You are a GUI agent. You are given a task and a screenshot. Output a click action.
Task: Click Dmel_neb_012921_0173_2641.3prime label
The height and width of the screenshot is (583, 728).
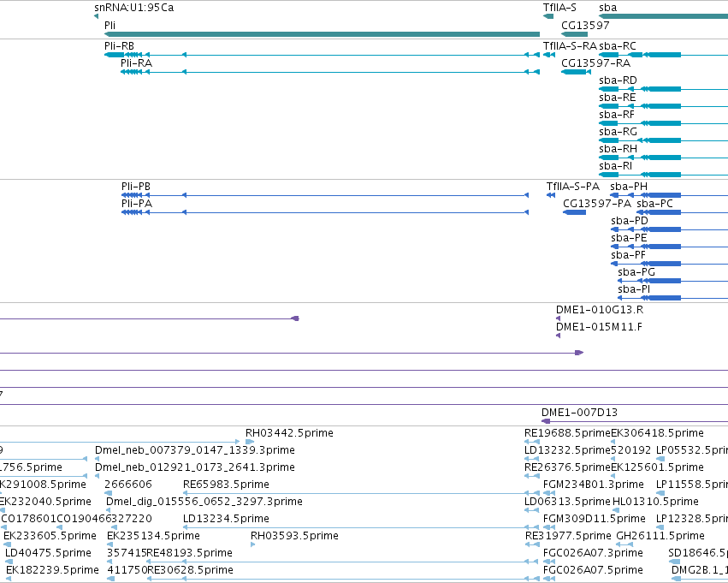pyautogui.click(x=195, y=467)
